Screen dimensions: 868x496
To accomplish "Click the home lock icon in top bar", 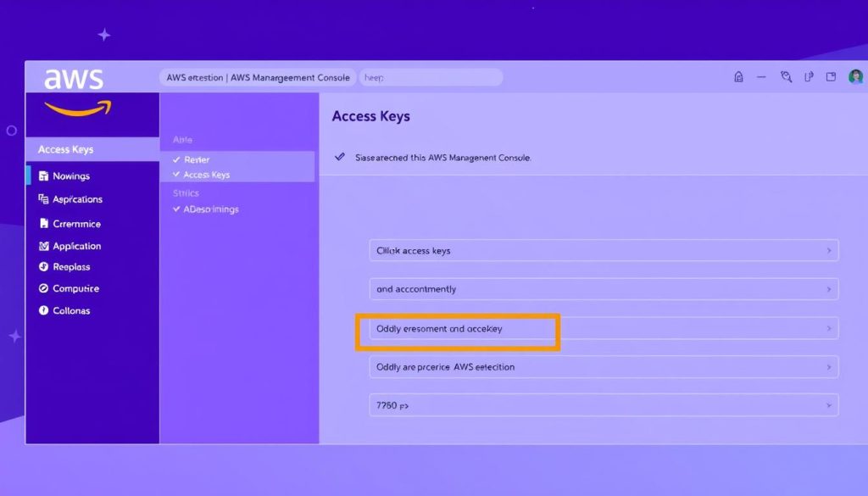I will pyautogui.click(x=738, y=77).
